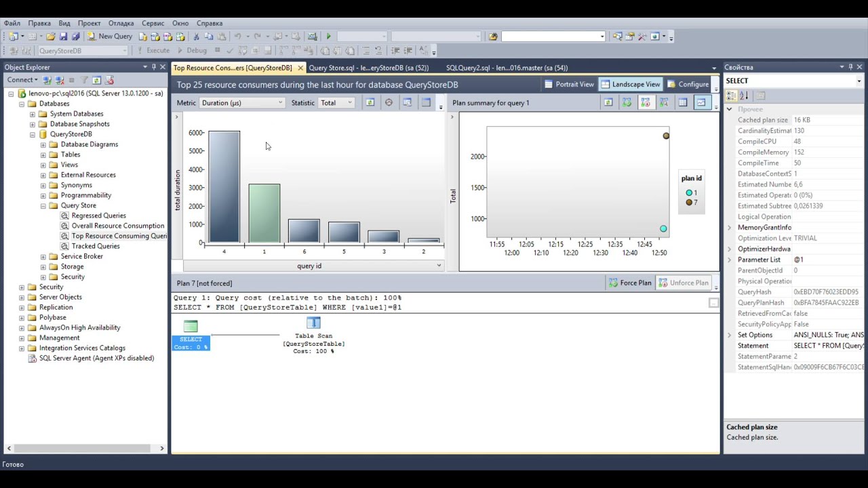The image size is (868, 488).
Task: Close the Top Resource Consumers tab
Action: [x=300, y=68]
